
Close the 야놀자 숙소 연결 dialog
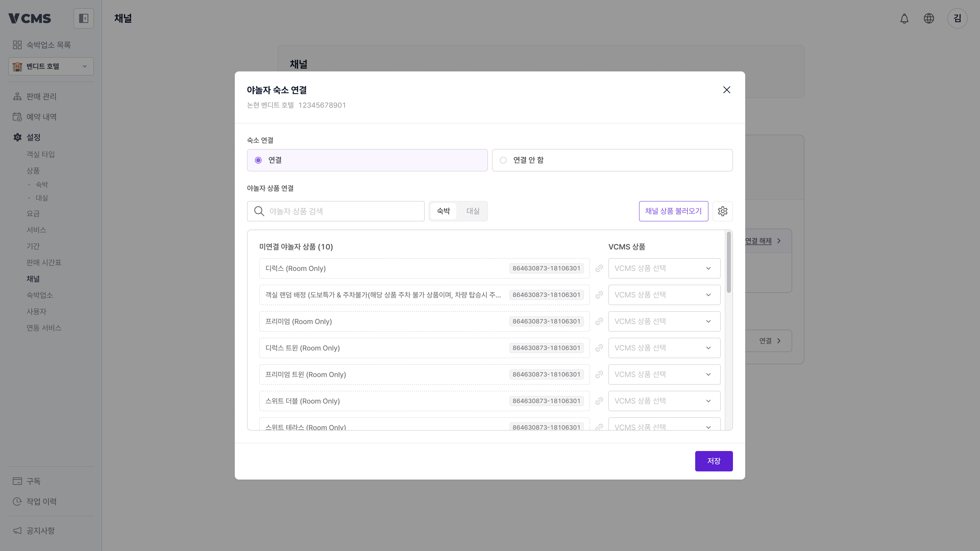coord(727,90)
